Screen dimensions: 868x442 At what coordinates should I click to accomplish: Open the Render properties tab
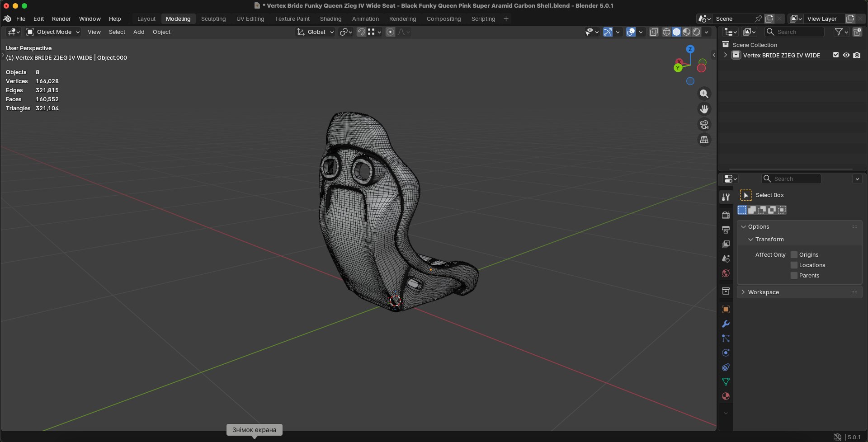point(726,215)
